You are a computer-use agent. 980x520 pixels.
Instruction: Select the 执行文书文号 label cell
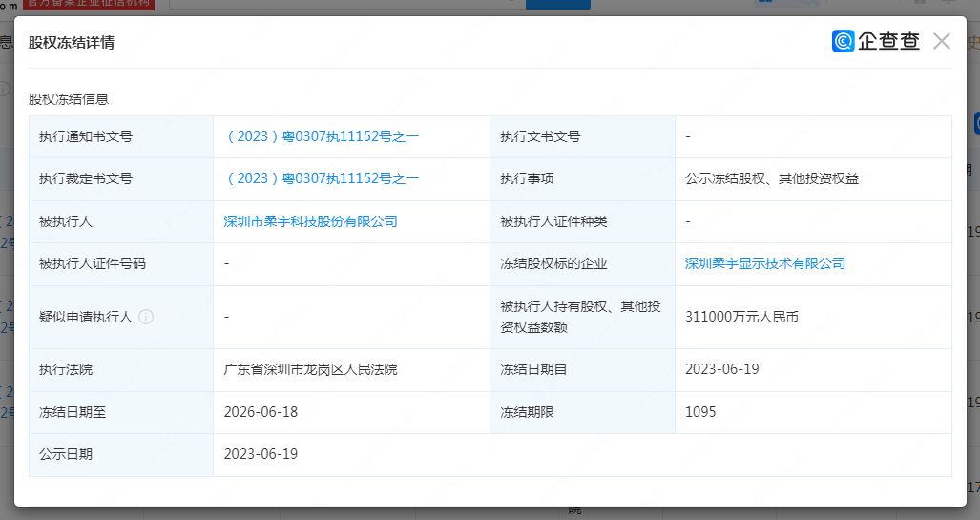click(582, 136)
